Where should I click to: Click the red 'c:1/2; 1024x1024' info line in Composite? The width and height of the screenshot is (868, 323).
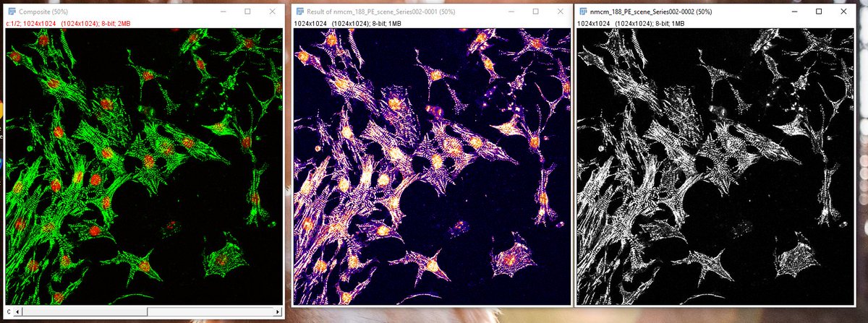click(69, 24)
